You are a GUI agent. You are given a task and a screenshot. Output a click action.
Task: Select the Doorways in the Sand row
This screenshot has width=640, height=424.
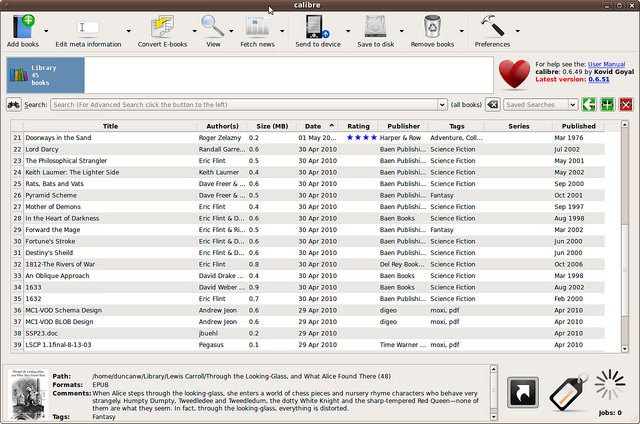(x=308, y=138)
